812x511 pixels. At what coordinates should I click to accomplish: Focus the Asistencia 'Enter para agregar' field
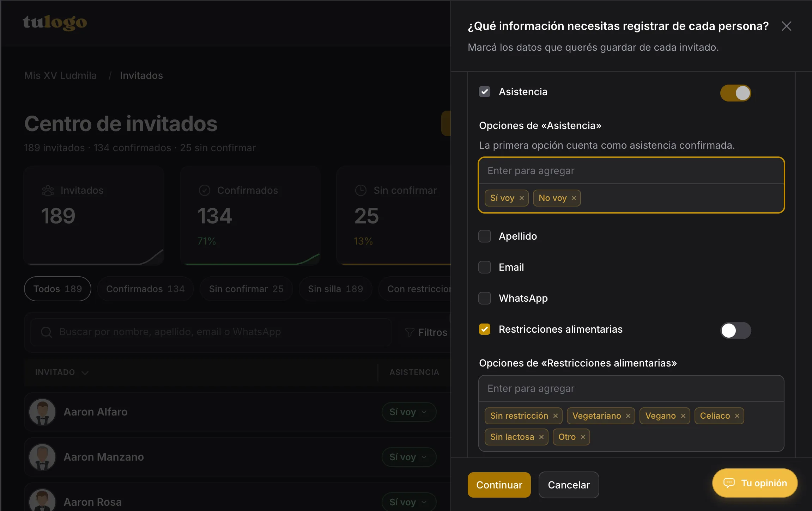(x=631, y=171)
